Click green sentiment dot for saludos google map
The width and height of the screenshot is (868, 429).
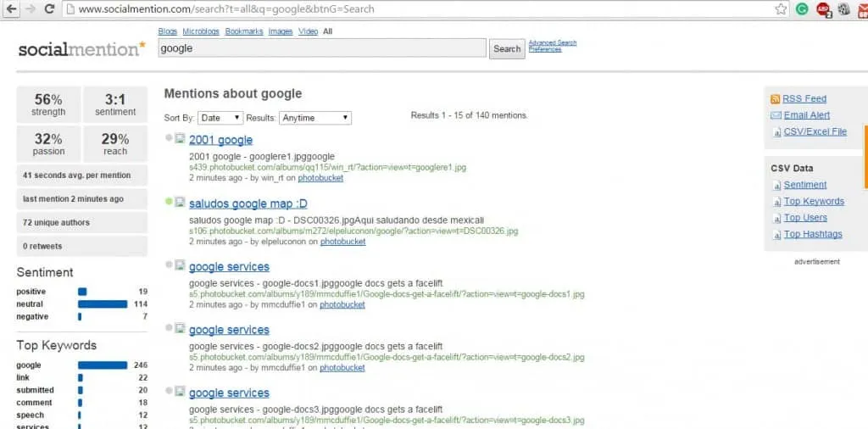coord(169,202)
